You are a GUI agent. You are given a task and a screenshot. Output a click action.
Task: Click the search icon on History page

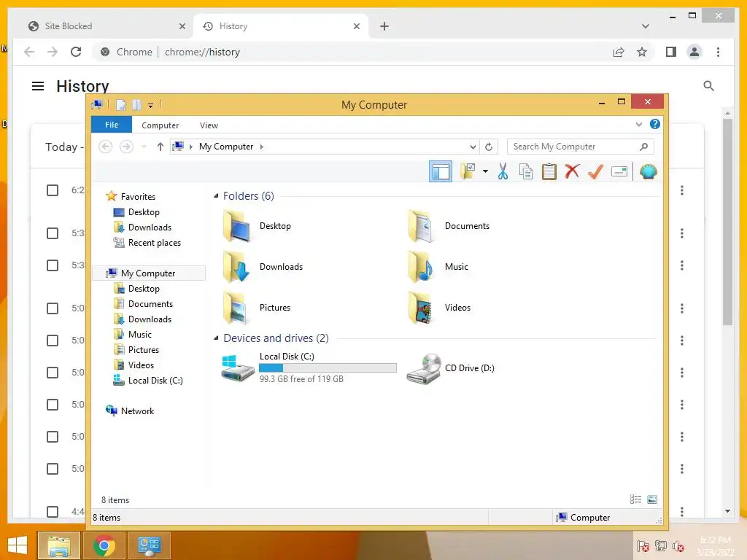tap(708, 86)
